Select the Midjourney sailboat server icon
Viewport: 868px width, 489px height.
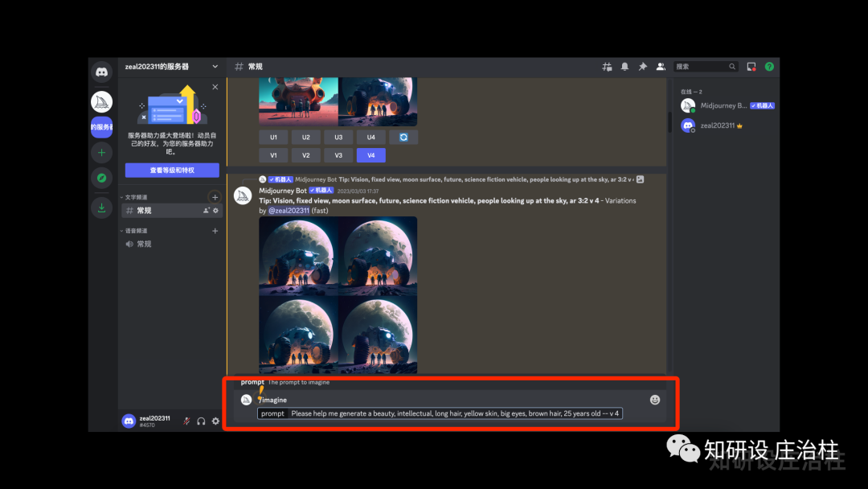click(x=101, y=102)
